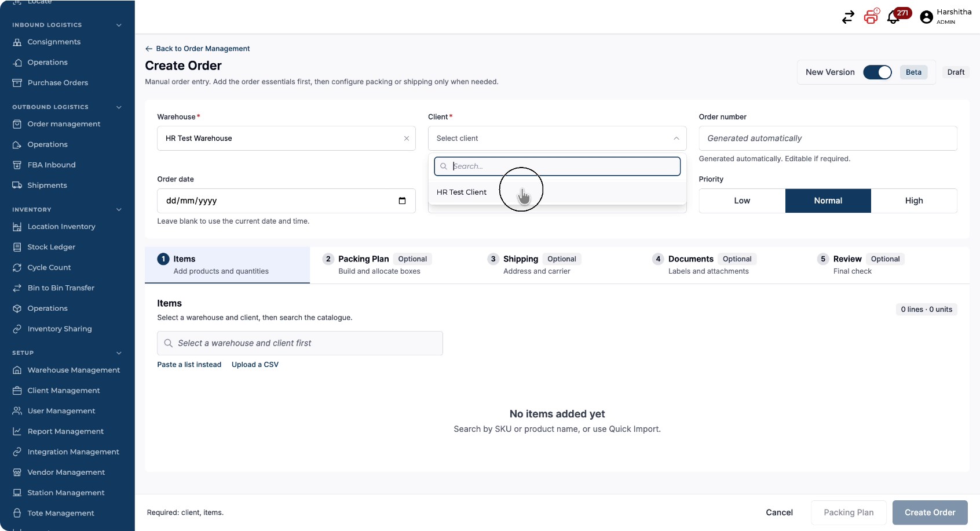Collapse the Inventory section
This screenshot has width=980, height=531.
[x=119, y=210]
